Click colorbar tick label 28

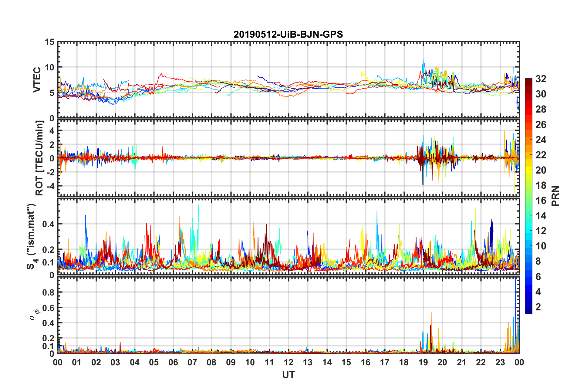541,109
